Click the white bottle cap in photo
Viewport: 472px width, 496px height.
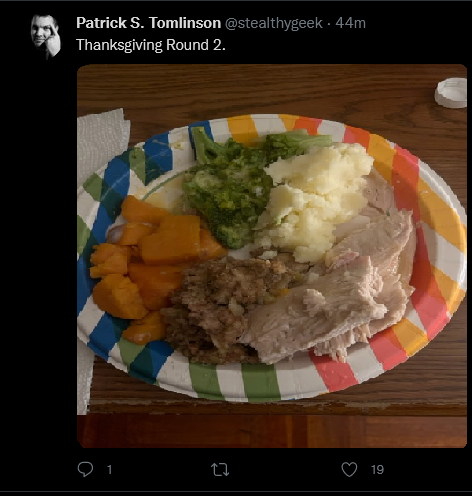pos(451,93)
